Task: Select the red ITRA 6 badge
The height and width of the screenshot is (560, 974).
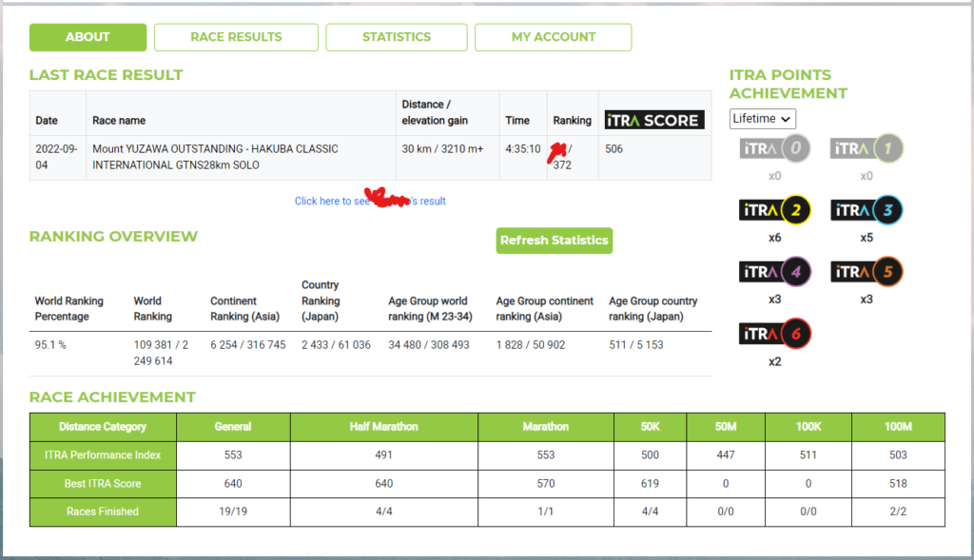Action: (x=774, y=335)
